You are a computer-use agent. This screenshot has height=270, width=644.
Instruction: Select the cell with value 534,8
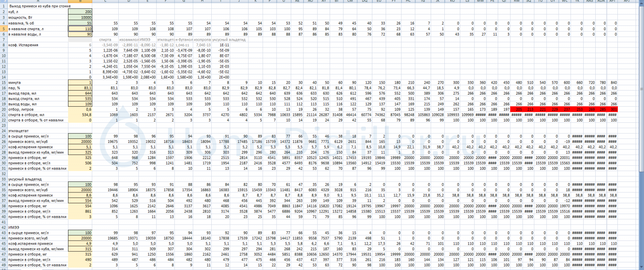tap(80, 115)
